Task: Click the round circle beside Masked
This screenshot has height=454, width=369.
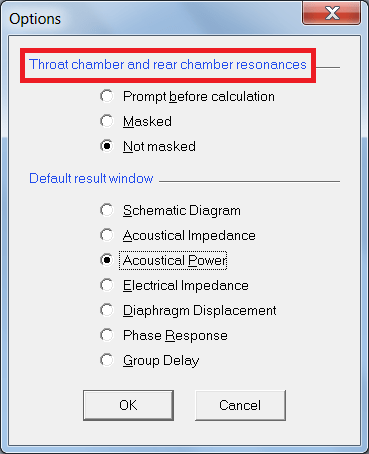Action: [107, 121]
